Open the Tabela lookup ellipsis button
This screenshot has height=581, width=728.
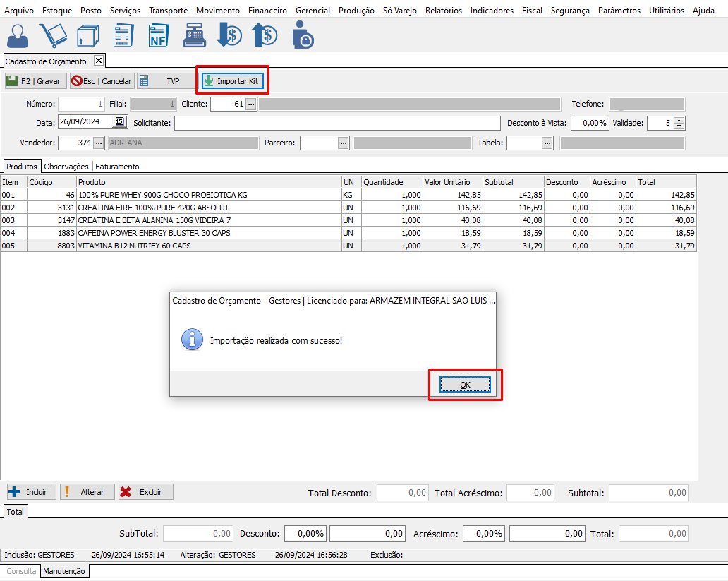coord(547,143)
